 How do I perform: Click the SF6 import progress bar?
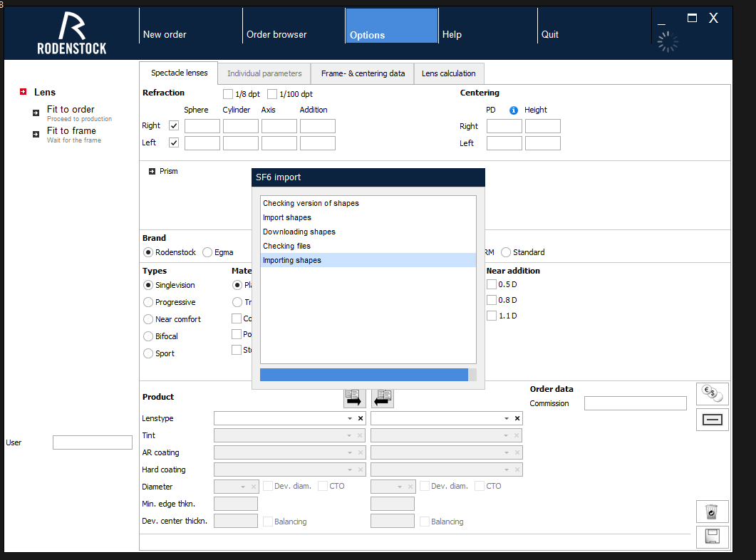[368, 375]
